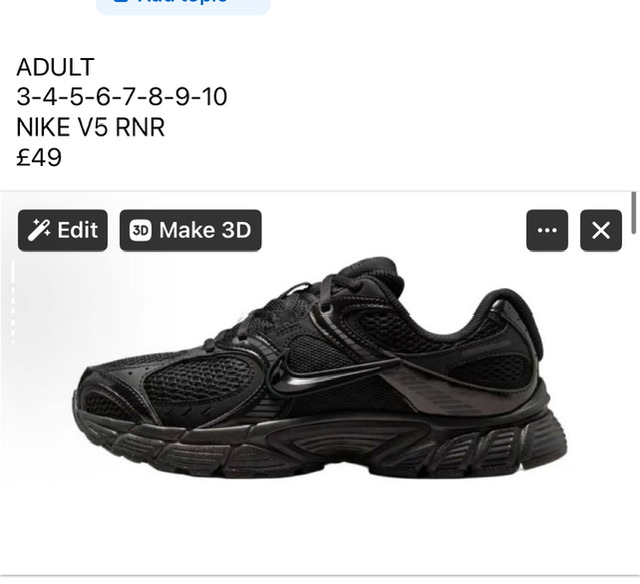Click the word RNR in the post text
640x584 pixels.
[x=140, y=127]
